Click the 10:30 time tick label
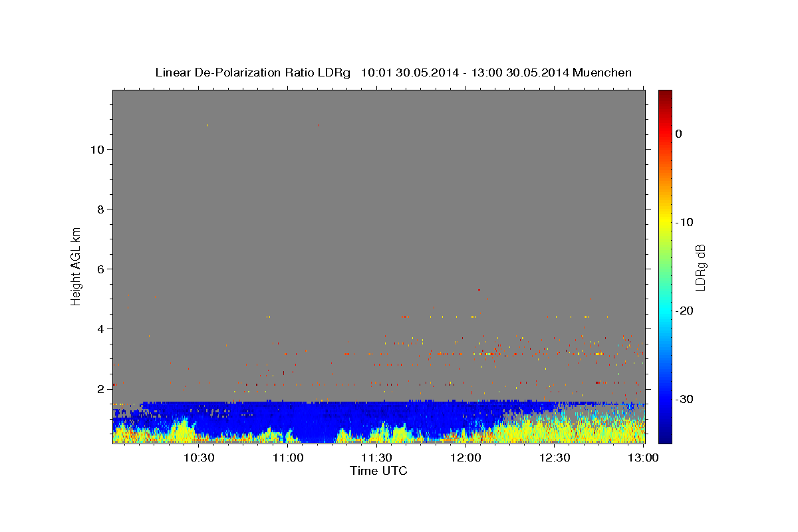 pyautogui.click(x=199, y=458)
